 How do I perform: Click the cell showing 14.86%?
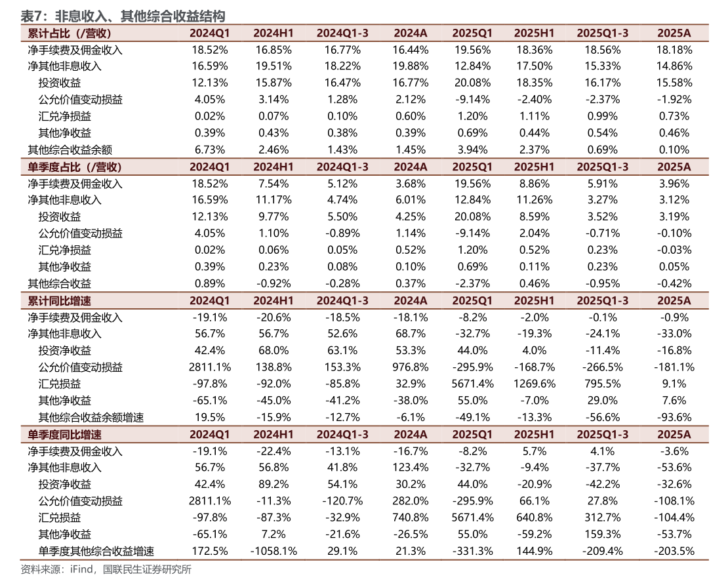pyautogui.click(x=674, y=66)
